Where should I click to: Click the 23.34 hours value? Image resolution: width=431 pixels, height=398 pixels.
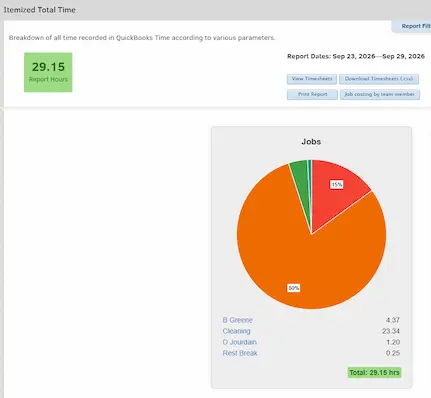pyautogui.click(x=391, y=331)
